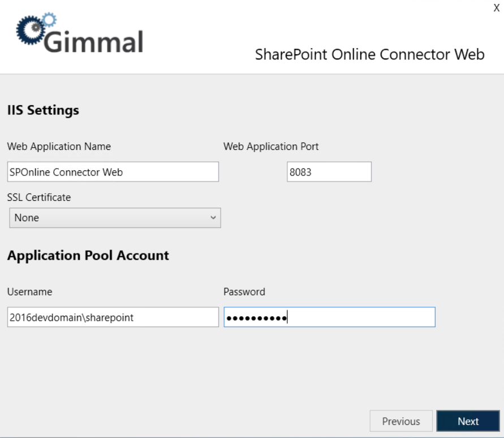
Task: Click the 'IIS Settings' heading
Action: tap(43, 110)
